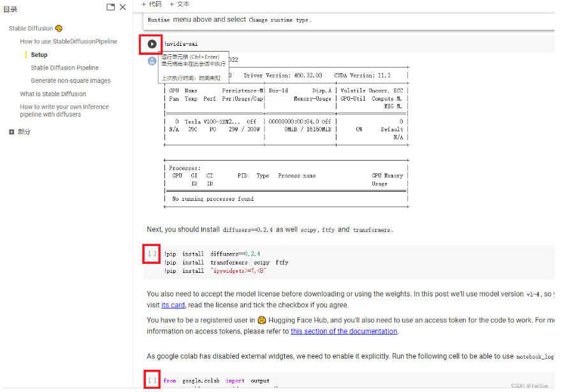Jump to Generate non-square images section
This screenshot has height=392, width=564.
pos(71,80)
